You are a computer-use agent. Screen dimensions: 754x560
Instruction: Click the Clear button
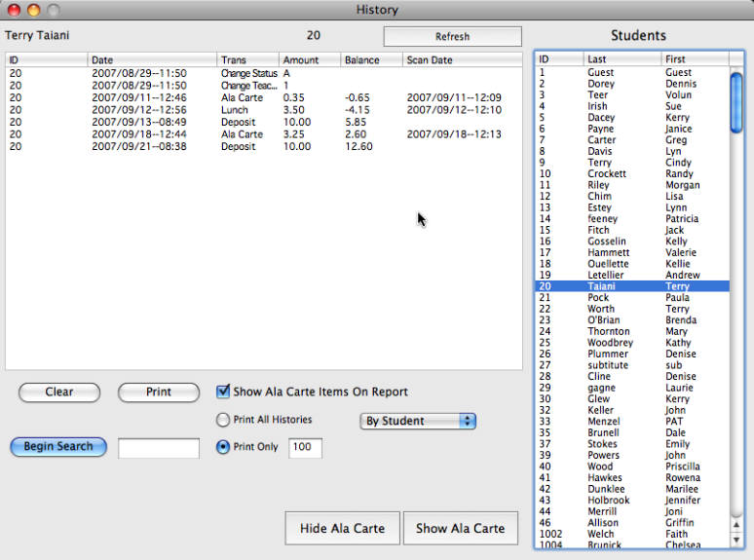coord(59,392)
